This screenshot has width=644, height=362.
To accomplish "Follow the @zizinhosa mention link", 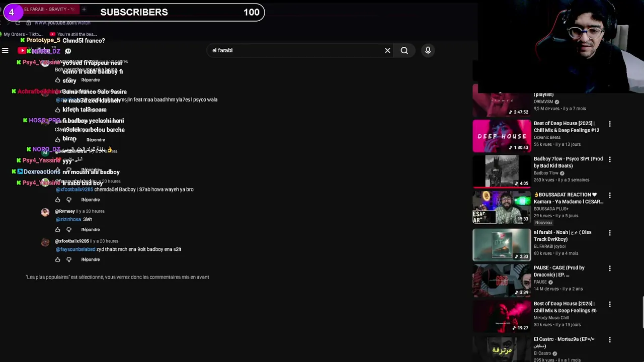I will [x=68, y=219].
